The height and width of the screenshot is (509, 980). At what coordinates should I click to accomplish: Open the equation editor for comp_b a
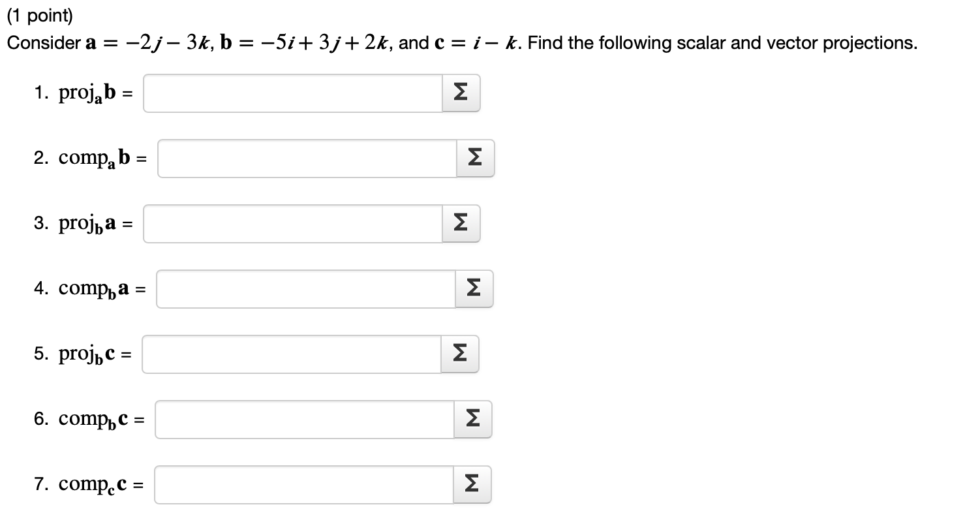tap(474, 289)
